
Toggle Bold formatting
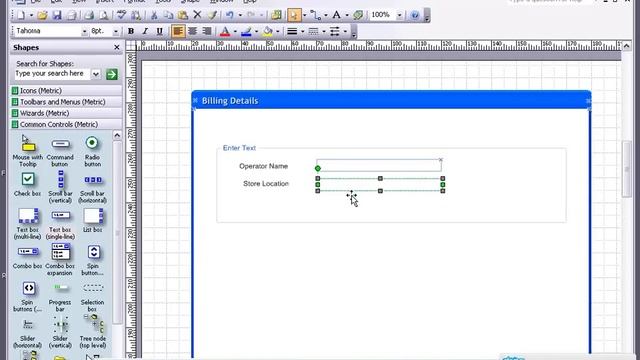click(x=131, y=31)
